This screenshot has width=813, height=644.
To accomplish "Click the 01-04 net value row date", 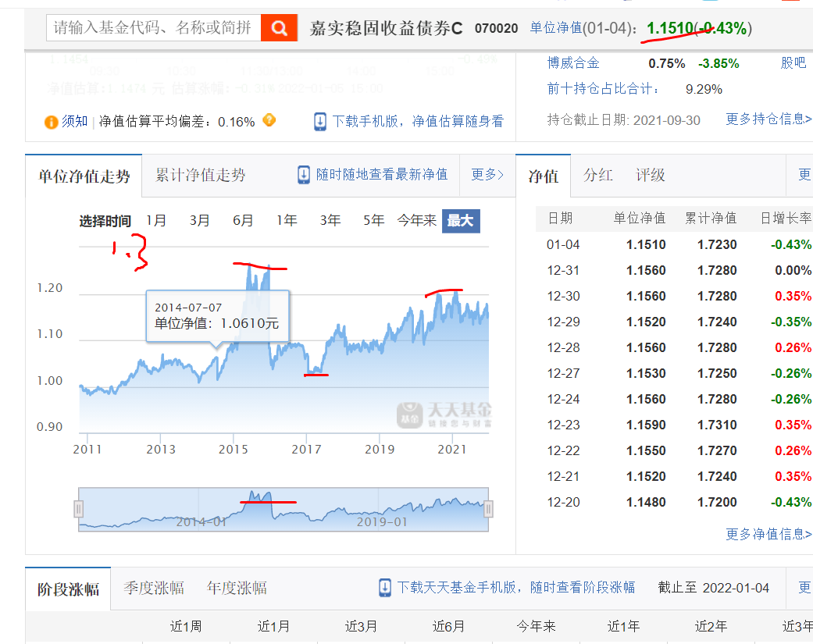I will (x=563, y=244).
